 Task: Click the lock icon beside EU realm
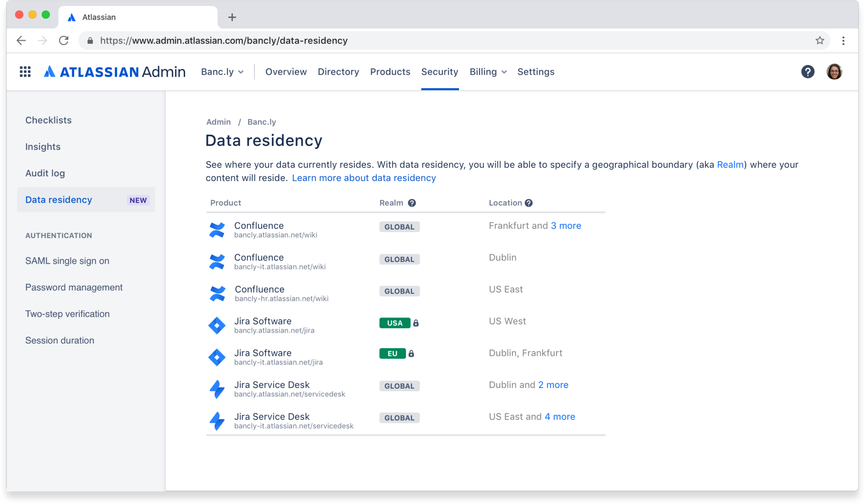point(411,354)
